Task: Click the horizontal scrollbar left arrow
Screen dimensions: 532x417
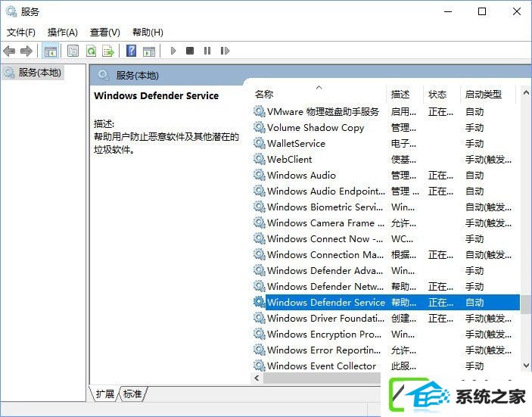Action: [x=257, y=378]
